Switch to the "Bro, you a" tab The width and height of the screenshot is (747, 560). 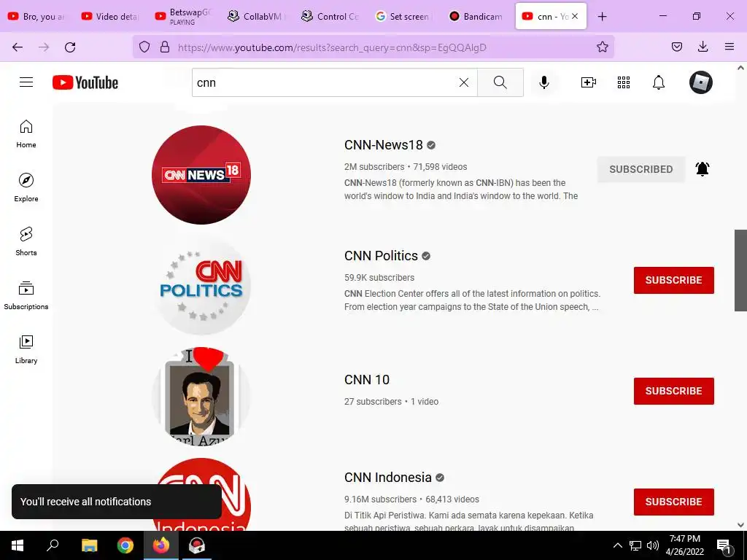[37, 16]
